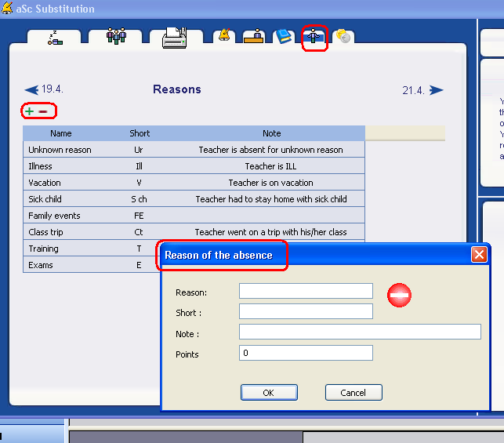Click the 'Teacher is ILL' note cell
The image size is (504, 443).
(x=270, y=166)
